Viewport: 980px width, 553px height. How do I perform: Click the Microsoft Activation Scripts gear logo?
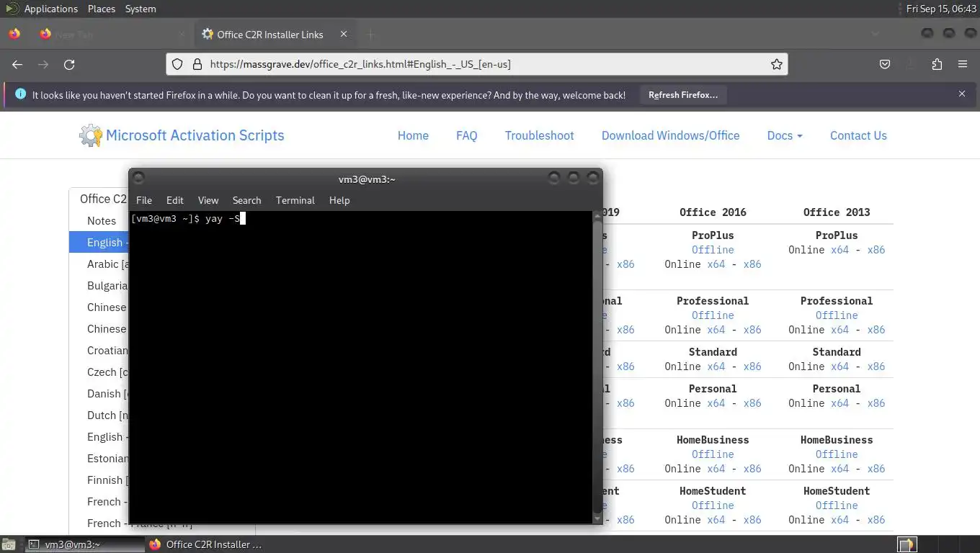coord(91,135)
